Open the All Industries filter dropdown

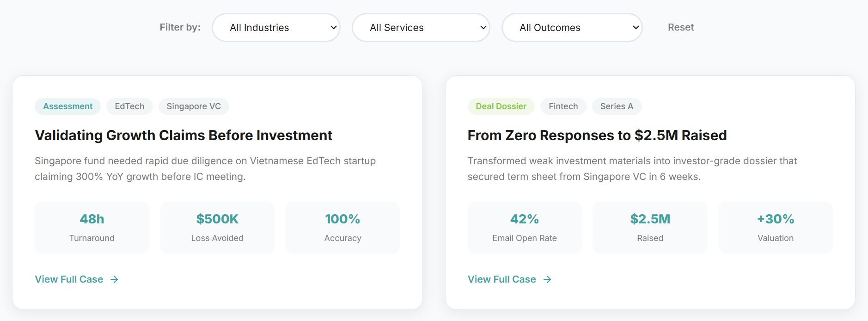click(x=276, y=28)
